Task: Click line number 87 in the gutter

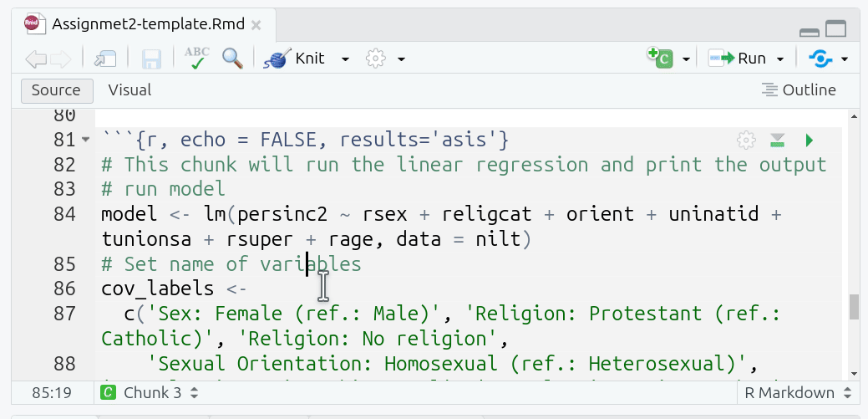Action: (64, 314)
